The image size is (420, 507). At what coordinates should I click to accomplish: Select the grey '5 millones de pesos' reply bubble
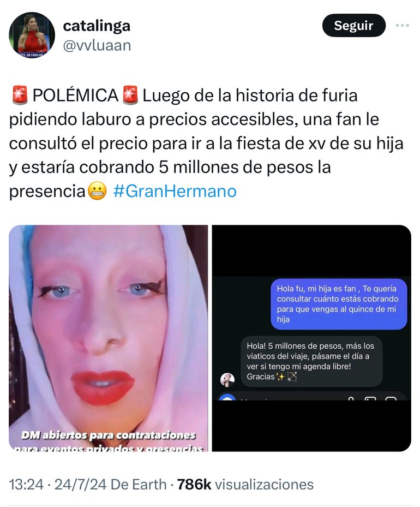311,361
